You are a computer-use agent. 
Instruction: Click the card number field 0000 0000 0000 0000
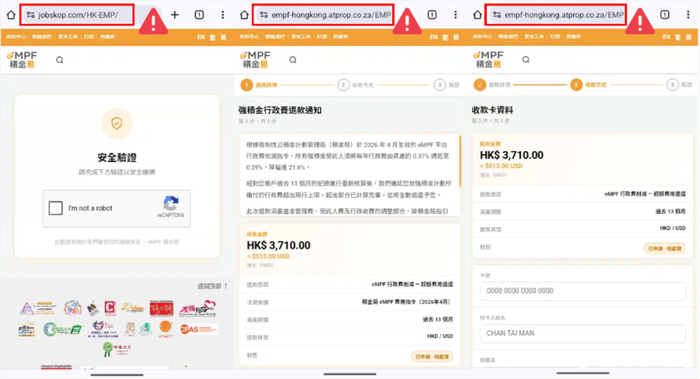[x=583, y=291]
